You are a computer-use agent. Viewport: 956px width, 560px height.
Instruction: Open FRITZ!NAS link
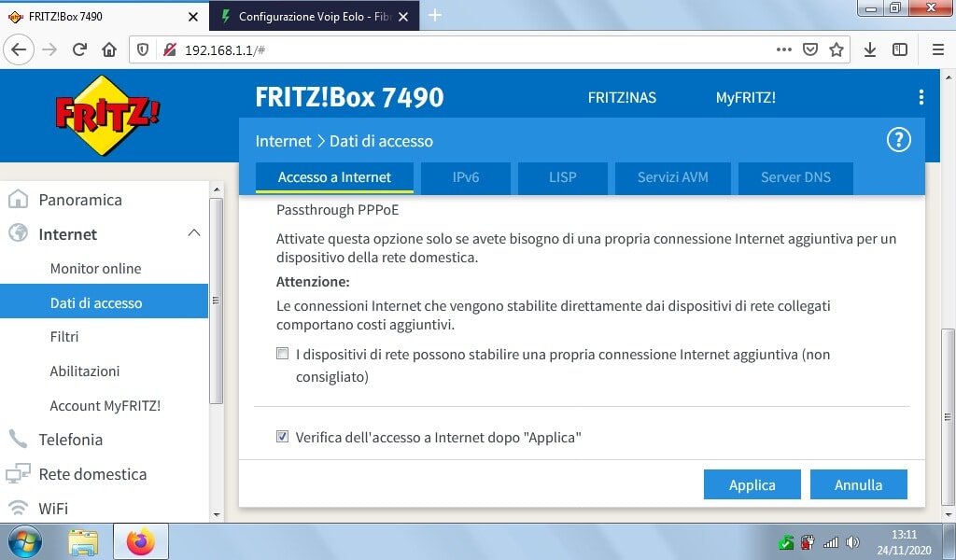pos(622,97)
